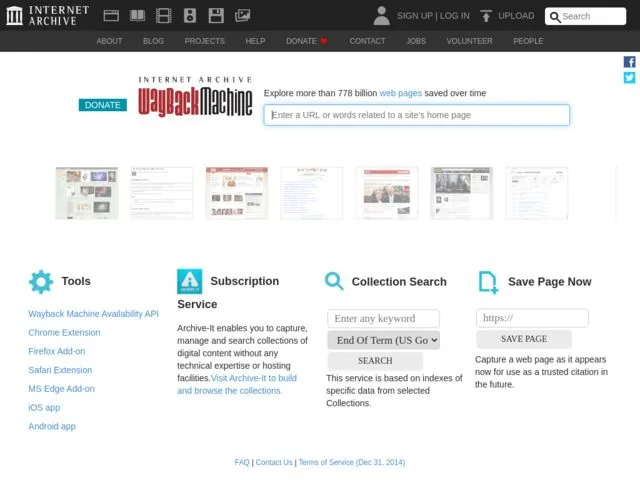Click the magnifier icon in top search box
The width and height of the screenshot is (640, 480).
tap(555, 17)
